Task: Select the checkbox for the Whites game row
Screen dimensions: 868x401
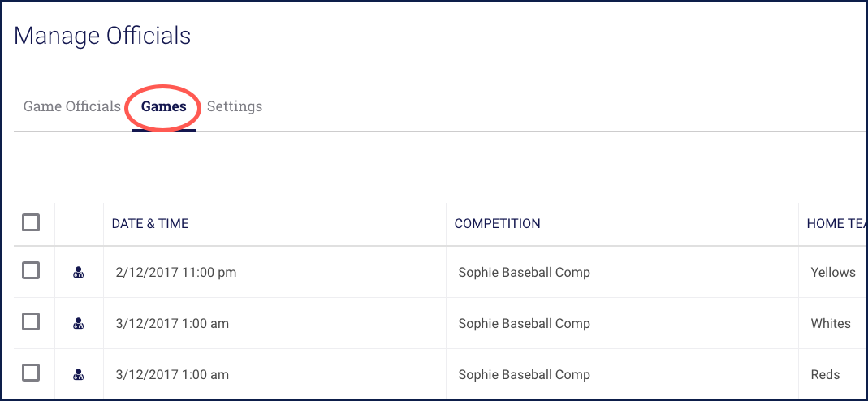Action: point(31,322)
